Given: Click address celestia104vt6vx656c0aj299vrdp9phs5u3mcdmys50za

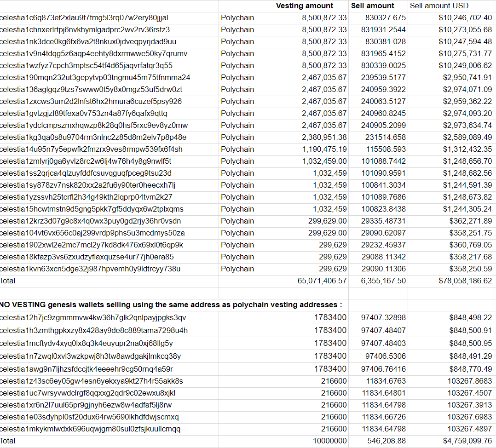Looking at the screenshot, I should coord(92,233).
